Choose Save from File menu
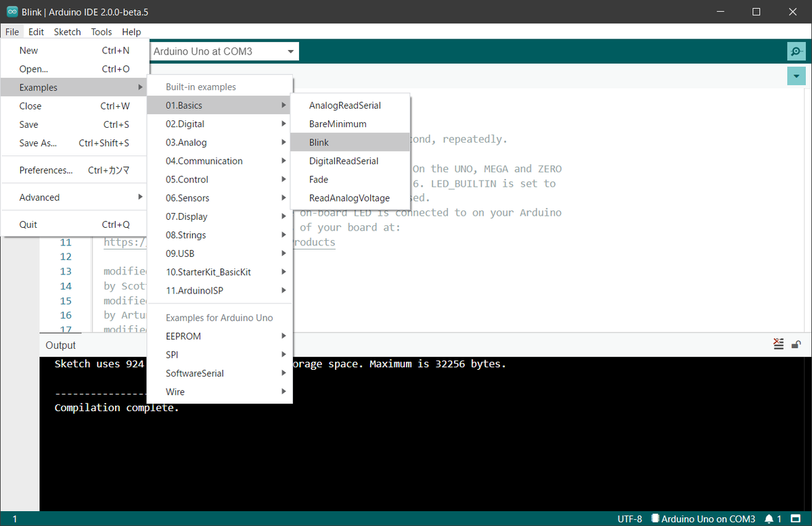This screenshot has height=526, width=812. point(74,124)
